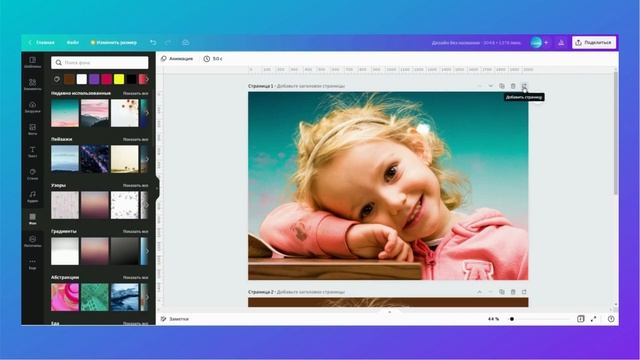Open the help icon in the bottom right
This screenshot has width=640, height=360.
point(611,319)
